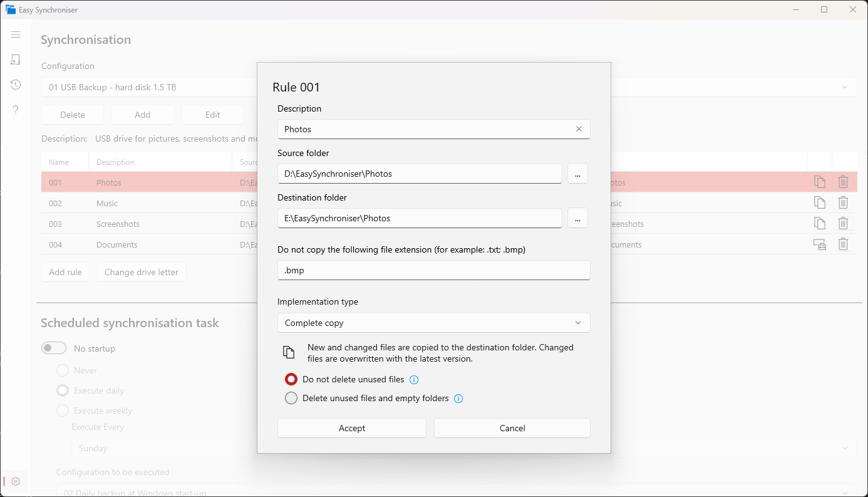Click copy icon for rule 002 Music
Image resolution: width=868 pixels, height=497 pixels.
click(x=819, y=202)
